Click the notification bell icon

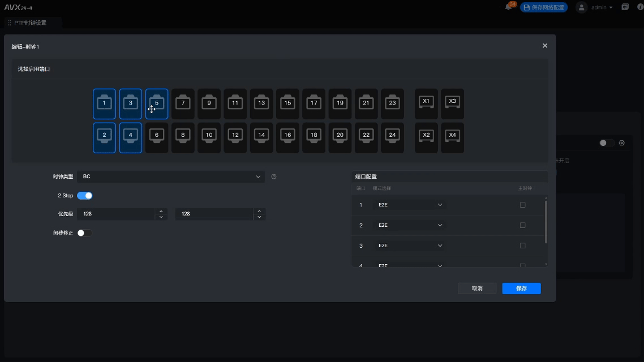click(x=508, y=7)
